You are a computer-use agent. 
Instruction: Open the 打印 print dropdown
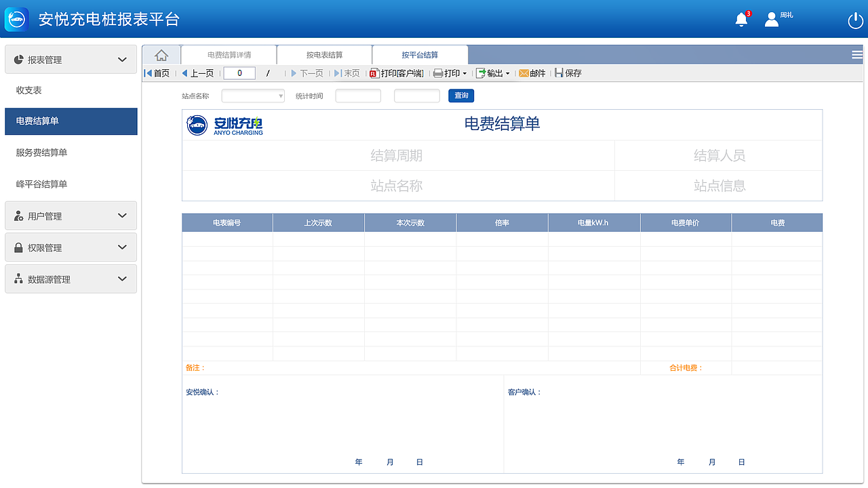click(450, 73)
